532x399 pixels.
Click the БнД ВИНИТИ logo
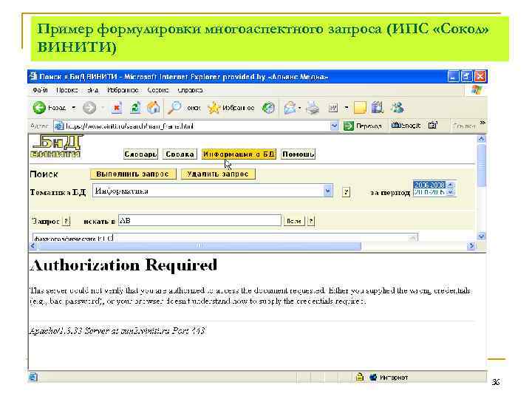[x=56, y=146]
